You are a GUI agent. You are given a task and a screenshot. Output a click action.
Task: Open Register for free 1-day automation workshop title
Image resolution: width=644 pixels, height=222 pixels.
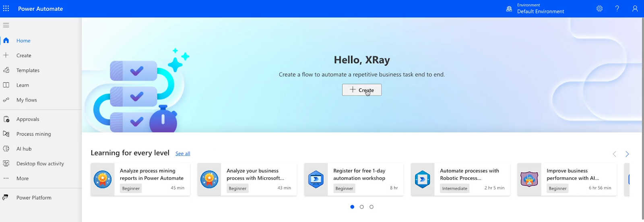359,174
